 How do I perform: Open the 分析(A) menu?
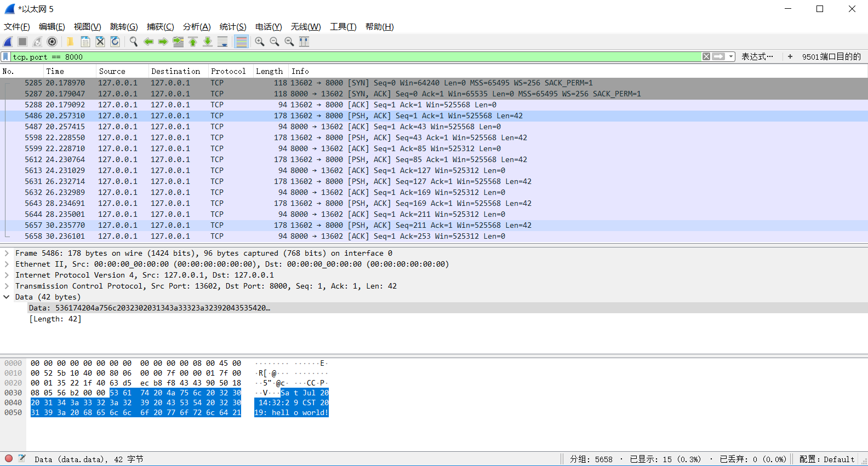coord(196,27)
